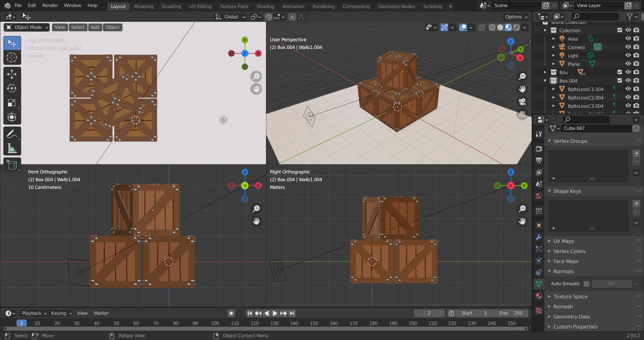Select the Rotate tool
This screenshot has width=644, height=340.
click(x=12, y=88)
